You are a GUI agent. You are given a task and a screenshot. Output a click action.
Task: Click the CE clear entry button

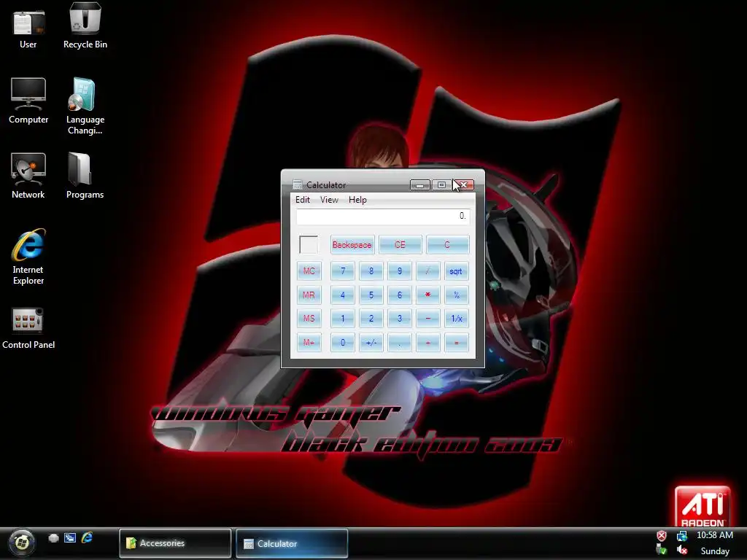[400, 245]
